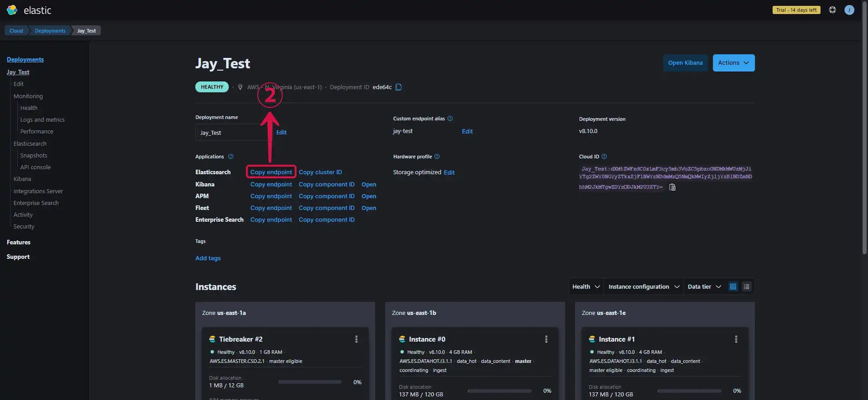This screenshot has height=400, width=868.
Task: Open the Performance page
Action: [x=37, y=132]
